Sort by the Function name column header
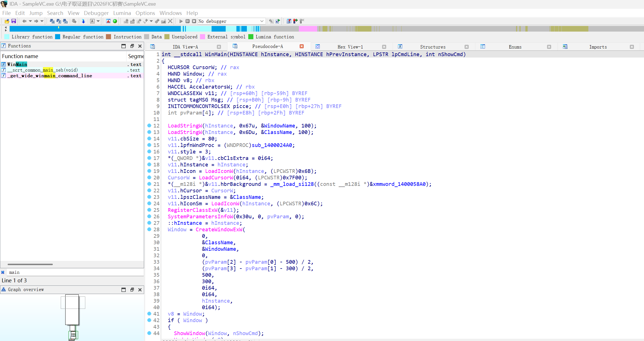Viewport: 644px width, 341px height. coord(63,56)
